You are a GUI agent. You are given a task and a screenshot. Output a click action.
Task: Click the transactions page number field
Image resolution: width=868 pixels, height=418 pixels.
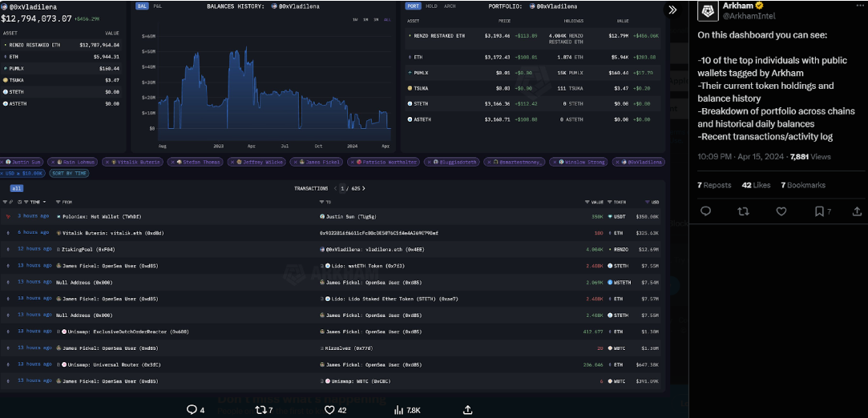click(343, 188)
